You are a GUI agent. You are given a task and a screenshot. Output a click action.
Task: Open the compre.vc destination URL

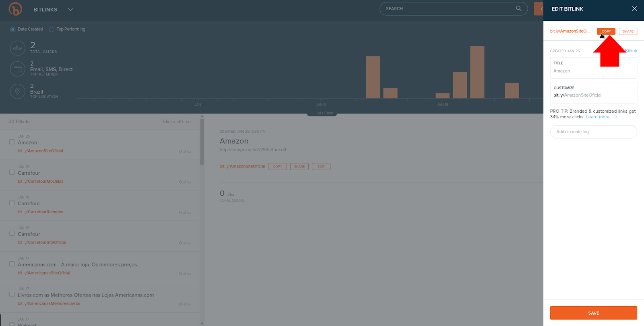click(253, 150)
